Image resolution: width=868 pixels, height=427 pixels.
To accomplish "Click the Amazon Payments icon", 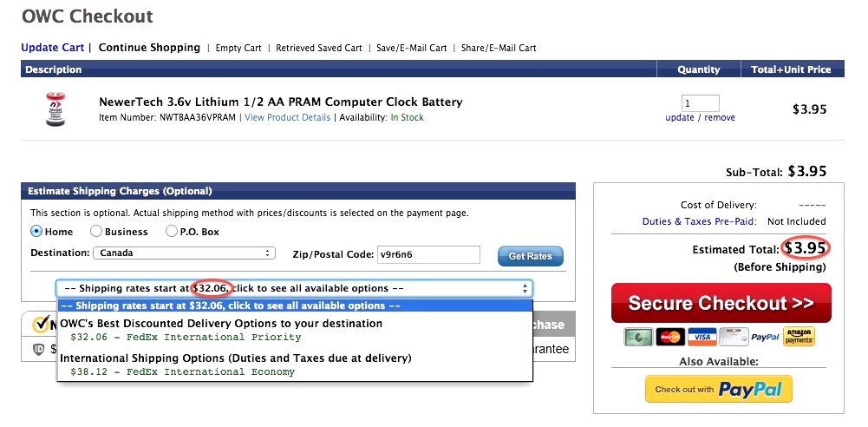I will pos(799,337).
